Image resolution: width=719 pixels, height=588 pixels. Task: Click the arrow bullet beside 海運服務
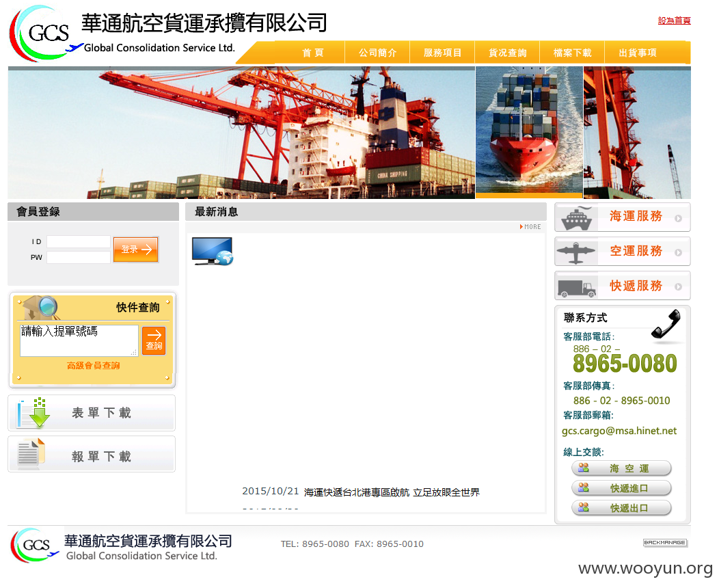[678, 218]
